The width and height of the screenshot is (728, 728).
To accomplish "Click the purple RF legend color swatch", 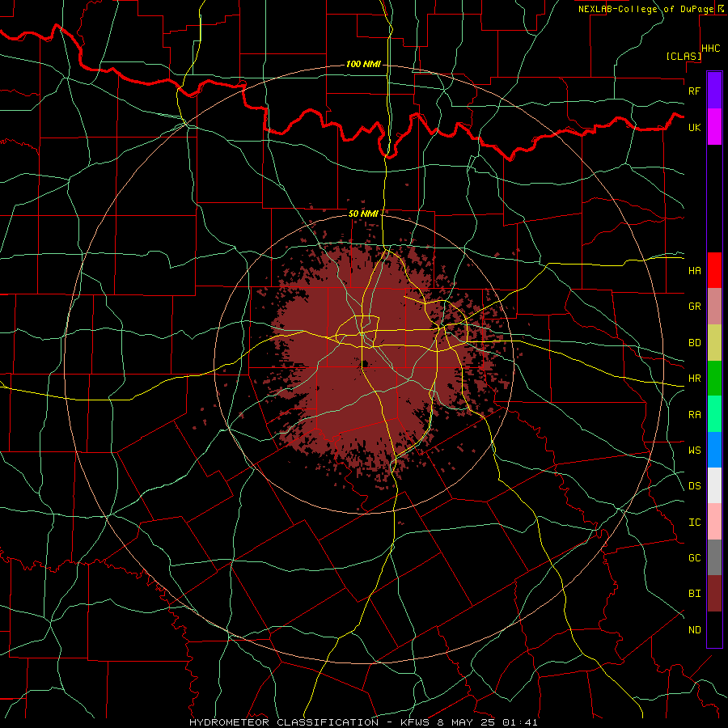I will [x=714, y=91].
